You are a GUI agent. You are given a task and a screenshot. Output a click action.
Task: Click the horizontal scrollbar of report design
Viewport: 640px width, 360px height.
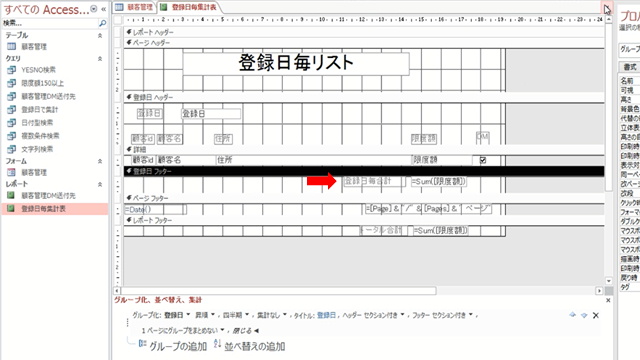[x=358, y=291]
